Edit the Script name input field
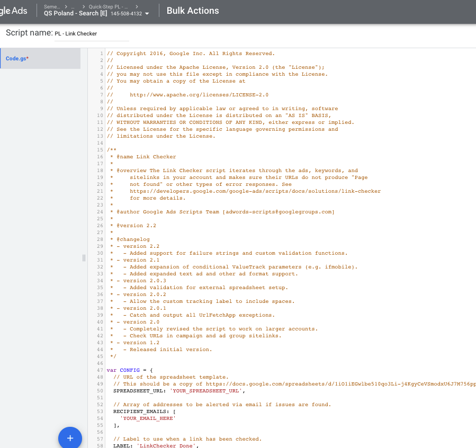476x448 pixels. tap(91, 33)
